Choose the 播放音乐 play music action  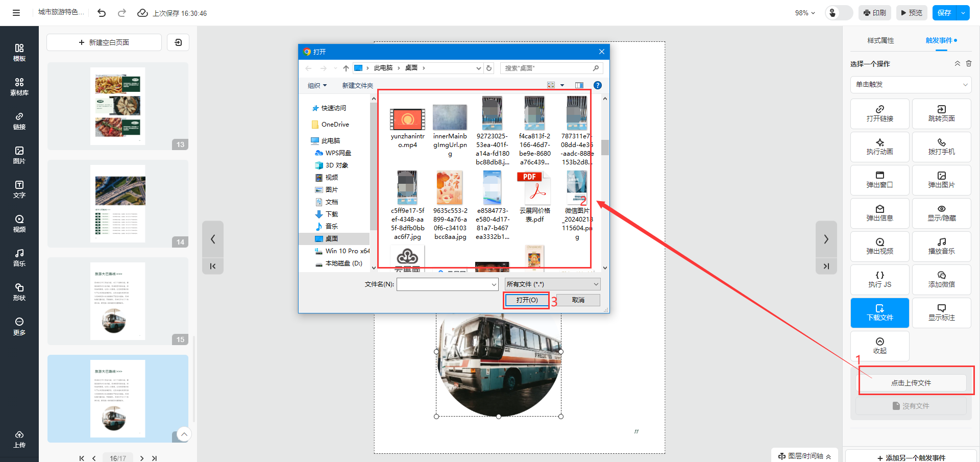pos(941,246)
